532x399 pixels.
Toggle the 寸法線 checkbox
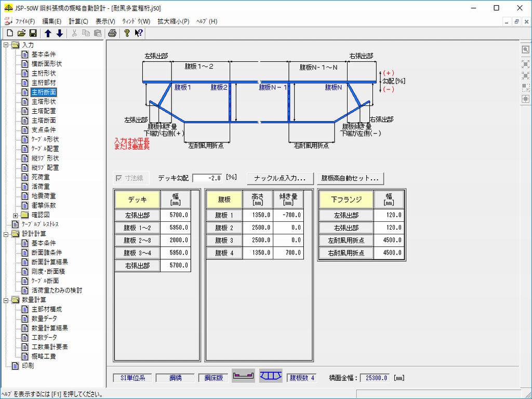[x=118, y=178]
